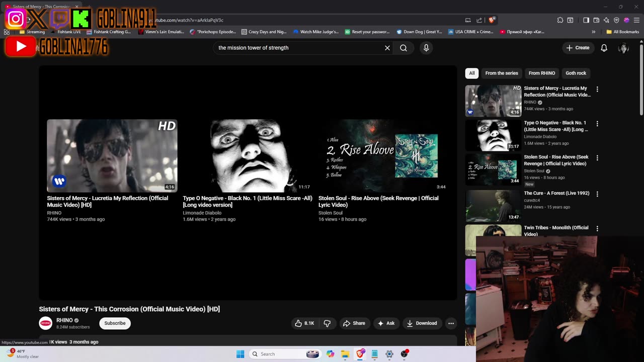
Task: Click the endscreen Lucretia My Reflection title
Action: click(x=108, y=201)
